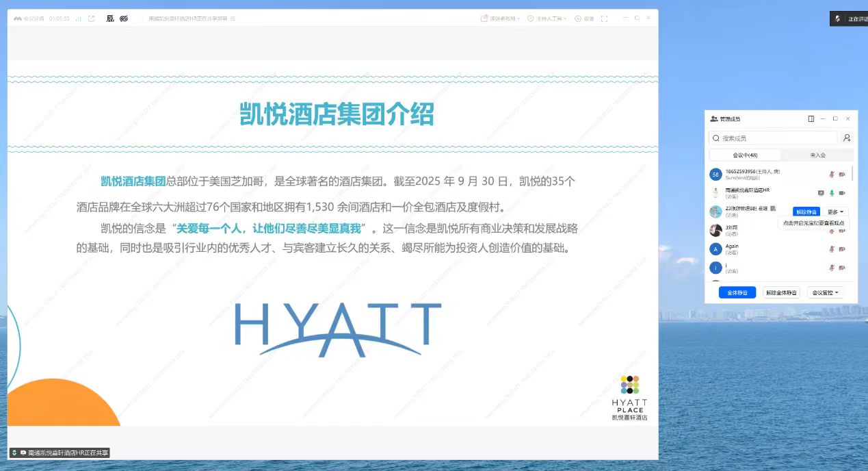The image size is (868, 471).
Task: Toggle the crossed-eye hide icon in top bar
Action: [x=124, y=18]
